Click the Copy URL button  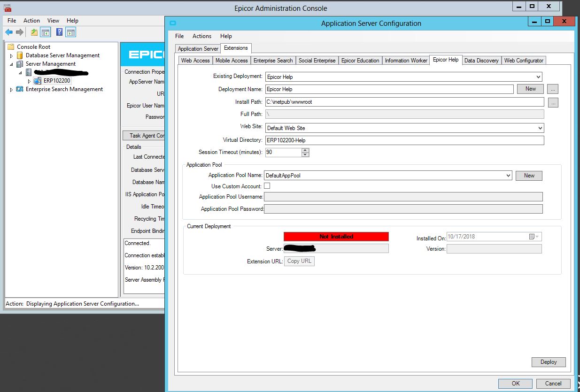point(299,261)
